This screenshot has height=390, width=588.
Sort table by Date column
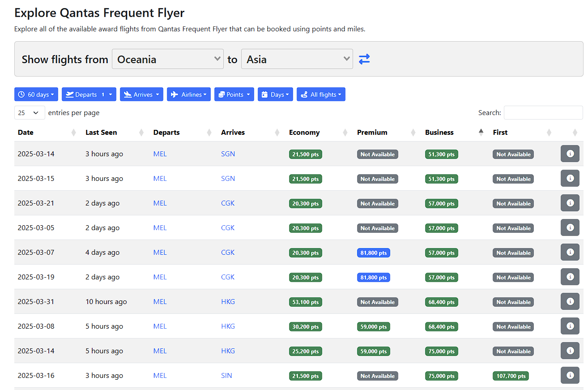[48, 132]
